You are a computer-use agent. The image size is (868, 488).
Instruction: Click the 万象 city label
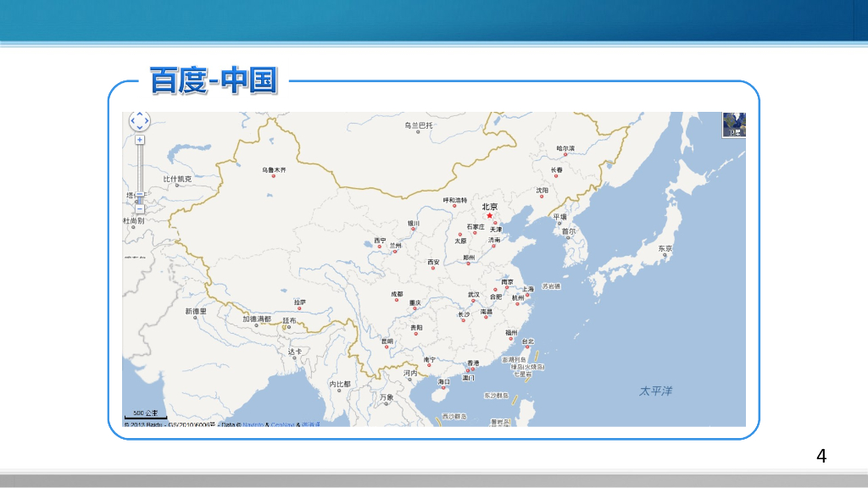[x=387, y=396]
